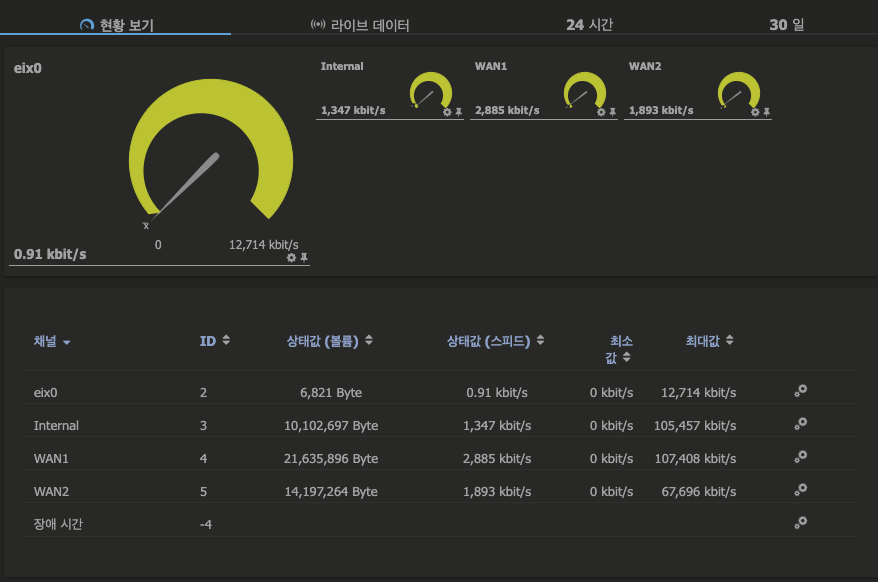This screenshot has height=582, width=878.
Task: Open gear settings for eix0 gauge
Action: [x=291, y=258]
